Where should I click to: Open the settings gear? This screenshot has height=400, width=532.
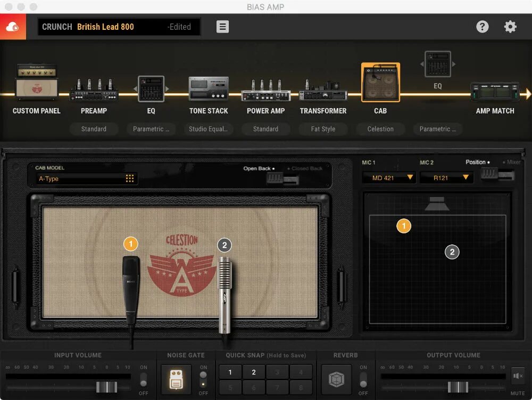510,27
